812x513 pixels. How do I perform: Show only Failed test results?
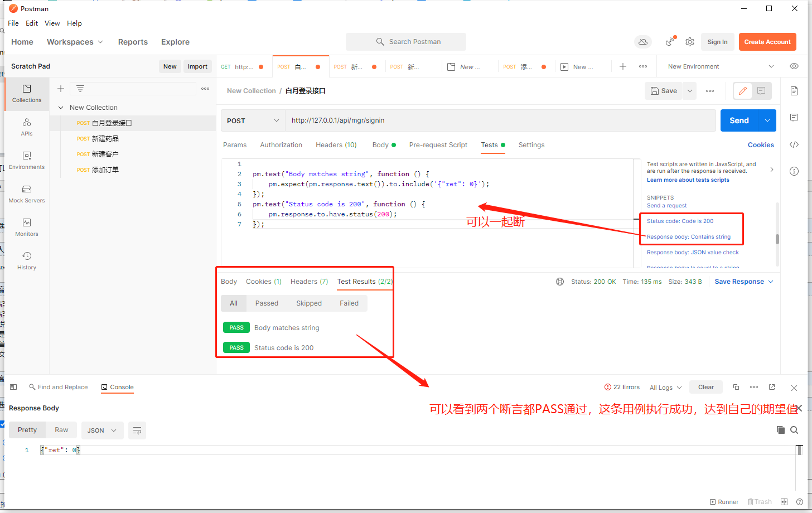pos(349,303)
